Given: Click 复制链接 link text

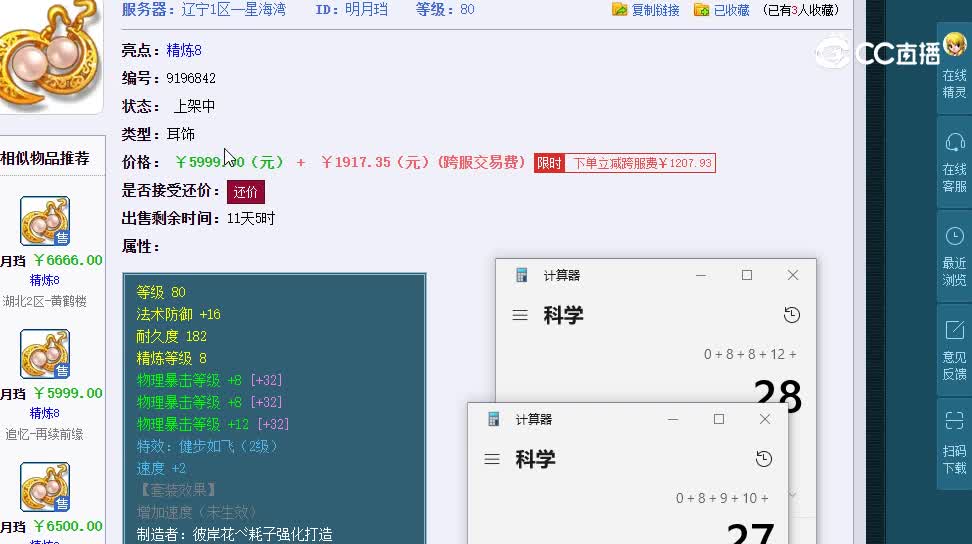Looking at the screenshot, I should (655, 10).
